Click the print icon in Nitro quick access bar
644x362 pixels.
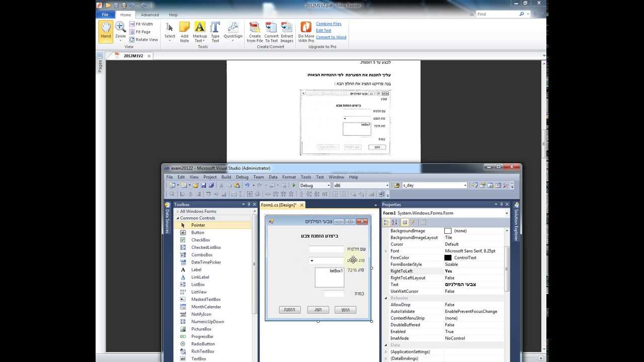coord(123,5)
